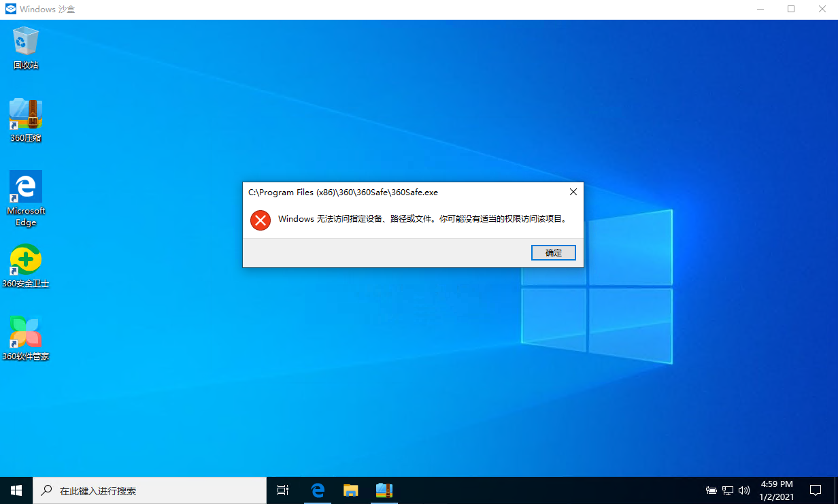Check the battery status tray icon
This screenshot has width=838, height=504.
pyautogui.click(x=711, y=490)
